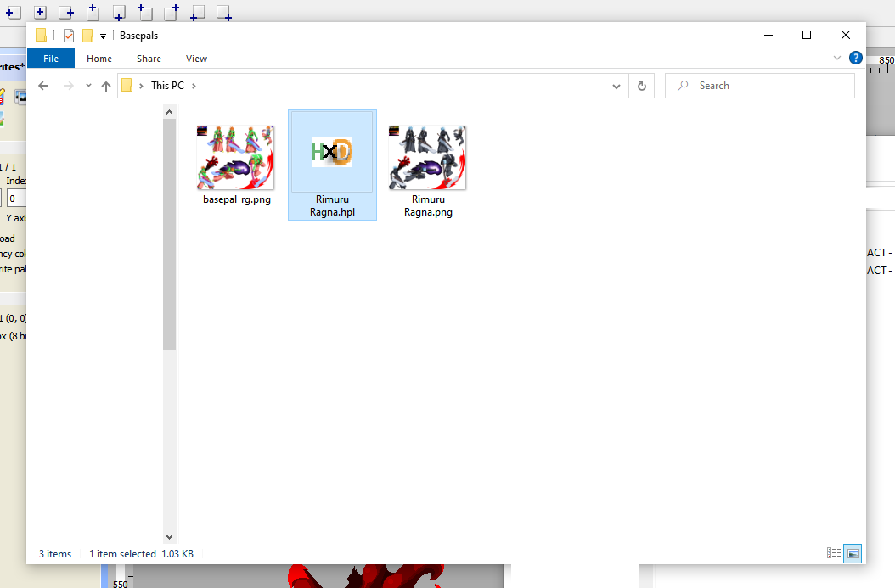Open Customize Quick Access Toolbar dropdown

(103, 36)
